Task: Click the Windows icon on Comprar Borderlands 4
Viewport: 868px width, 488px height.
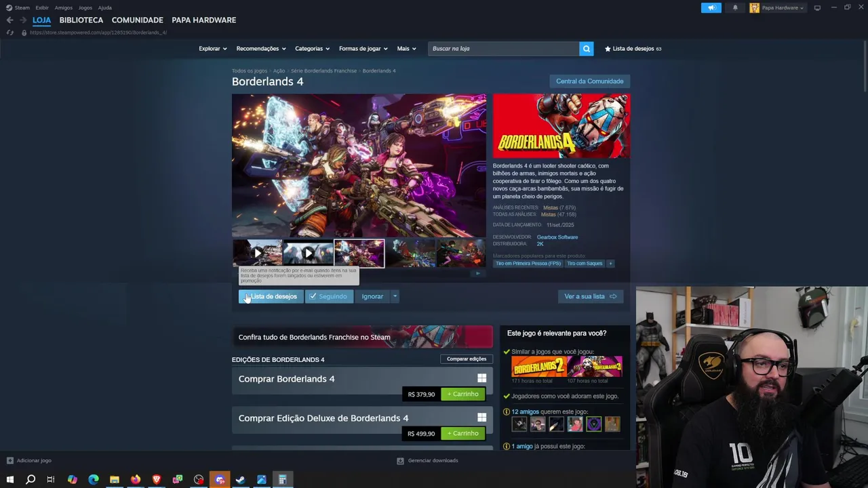Action: pos(481,378)
